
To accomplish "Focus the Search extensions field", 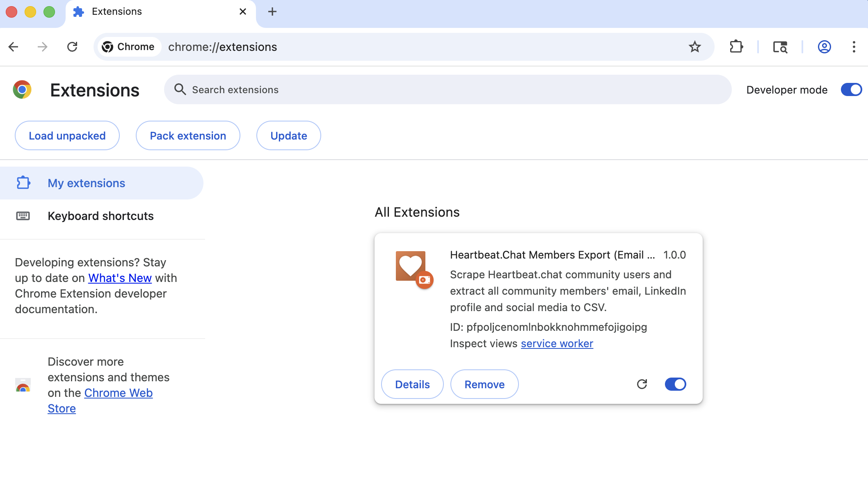I will (x=448, y=89).
